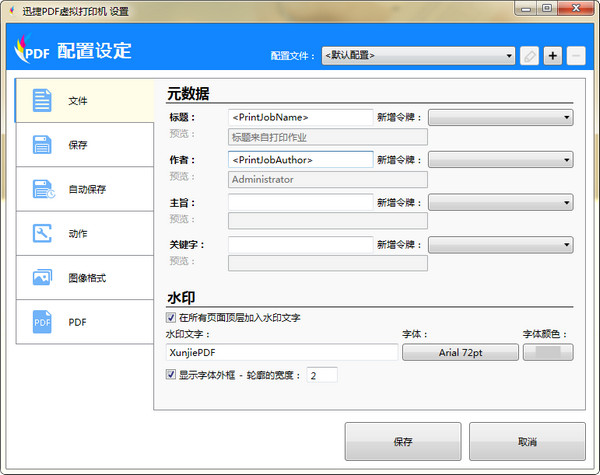Click the pencil edit profile icon

tap(530, 55)
